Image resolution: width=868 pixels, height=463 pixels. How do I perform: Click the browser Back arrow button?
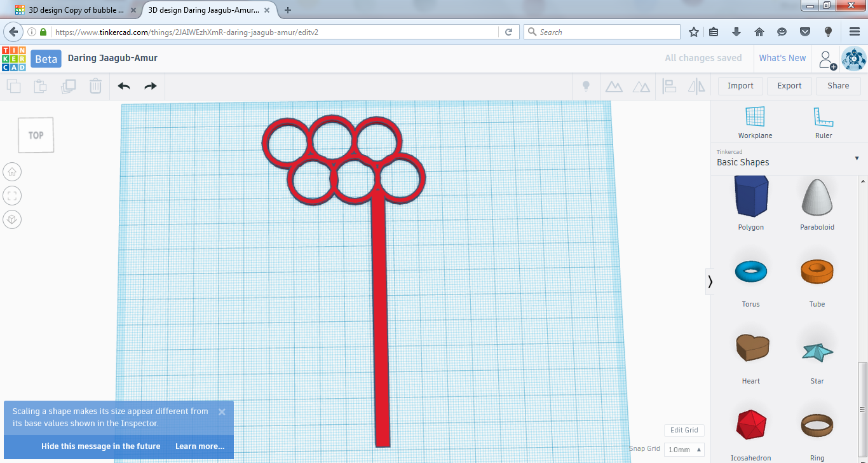pos(13,32)
